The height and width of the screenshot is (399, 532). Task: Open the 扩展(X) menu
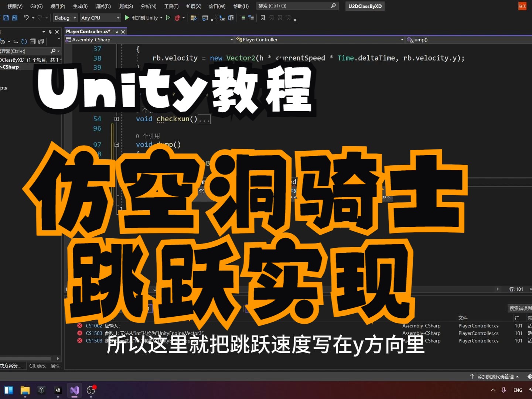(194, 6)
